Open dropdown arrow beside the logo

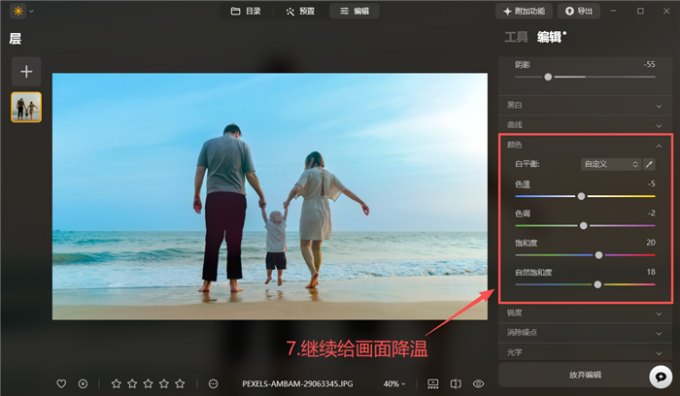click(31, 11)
